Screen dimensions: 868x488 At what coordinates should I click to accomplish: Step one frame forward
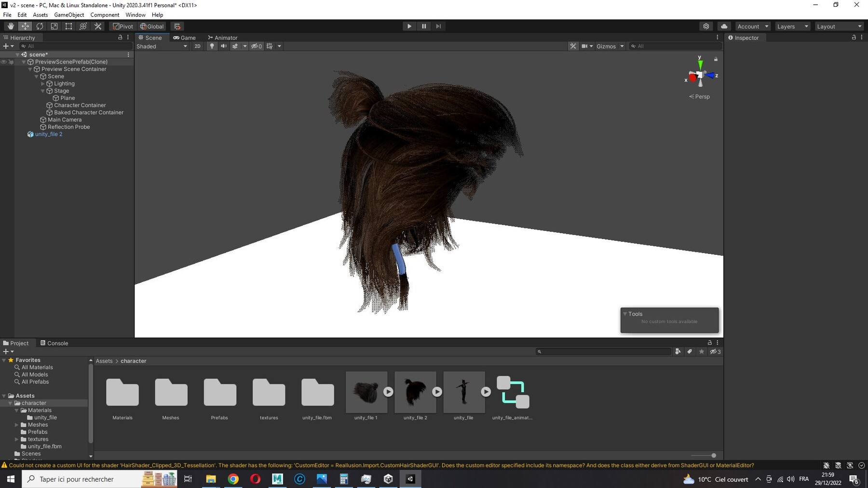pos(438,26)
